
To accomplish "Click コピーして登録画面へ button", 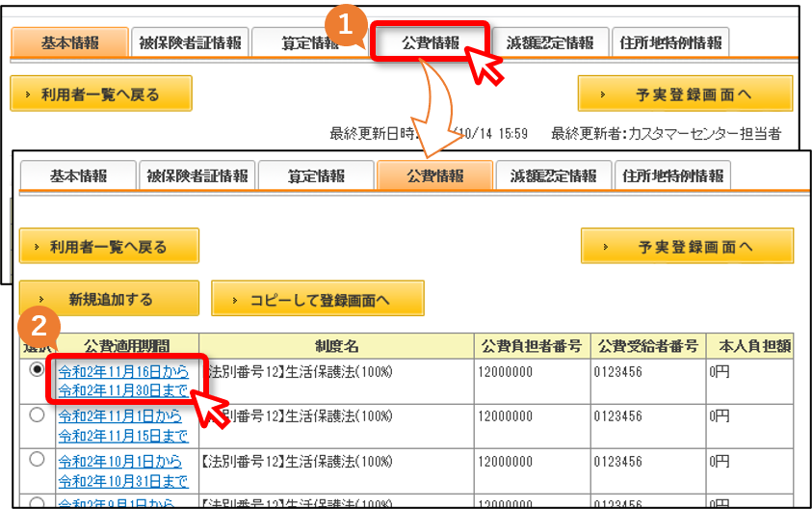I will 318,299.
